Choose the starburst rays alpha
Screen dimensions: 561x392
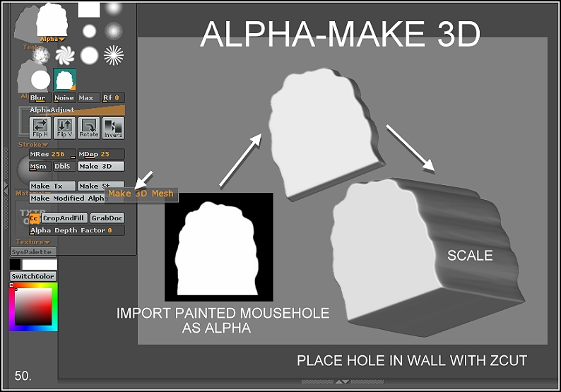pyautogui.click(x=114, y=55)
